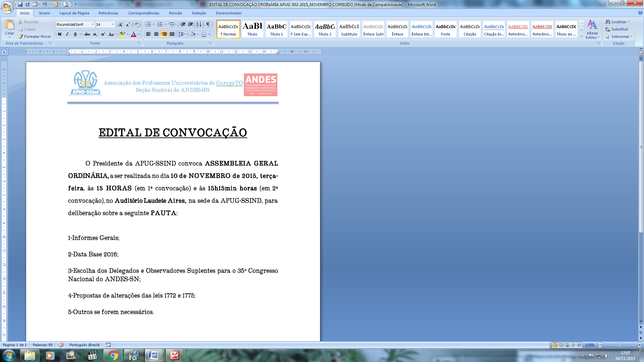The image size is (644, 362).
Task: Open word count via Palavras: 93
Action: 42,345
